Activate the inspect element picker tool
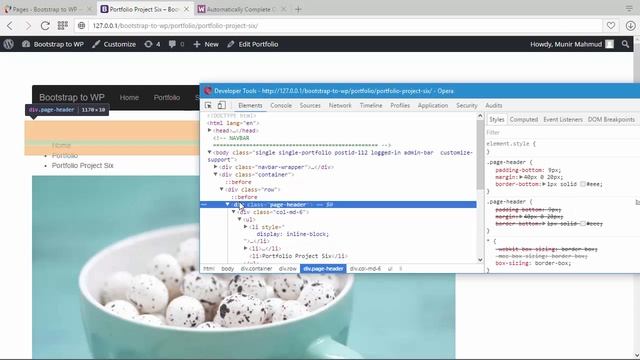The height and width of the screenshot is (360, 640). 208,105
